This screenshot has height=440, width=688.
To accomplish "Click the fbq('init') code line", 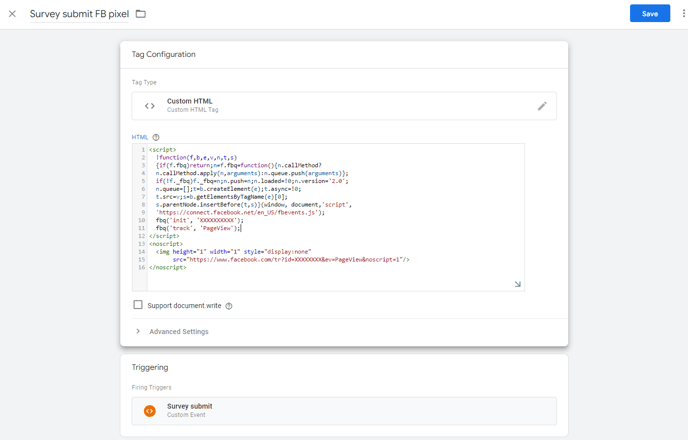I will 199,220.
